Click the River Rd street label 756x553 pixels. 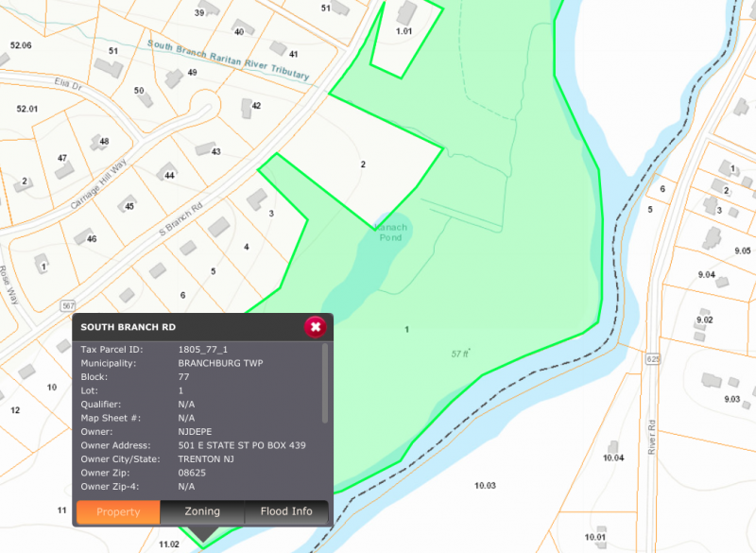pyautogui.click(x=651, y=437)
